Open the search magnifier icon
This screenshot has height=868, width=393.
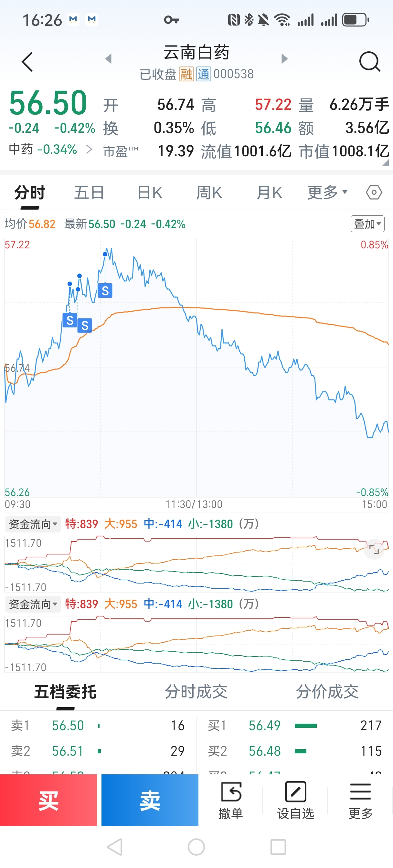[x=370, y=62]
